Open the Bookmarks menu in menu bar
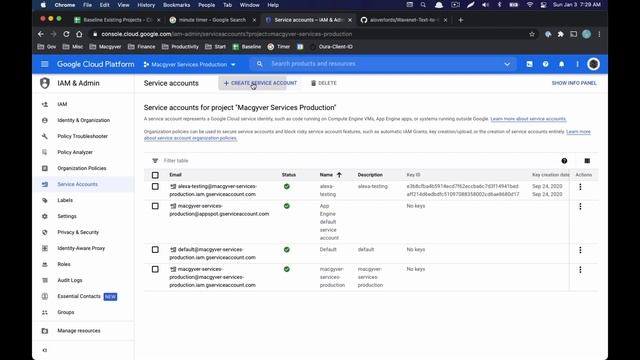The image size is (640, 360). 176,5
